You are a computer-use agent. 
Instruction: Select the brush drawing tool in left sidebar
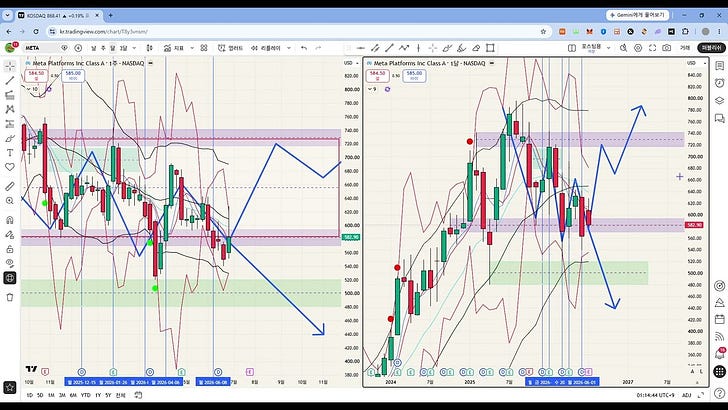(x=10, y=138)
